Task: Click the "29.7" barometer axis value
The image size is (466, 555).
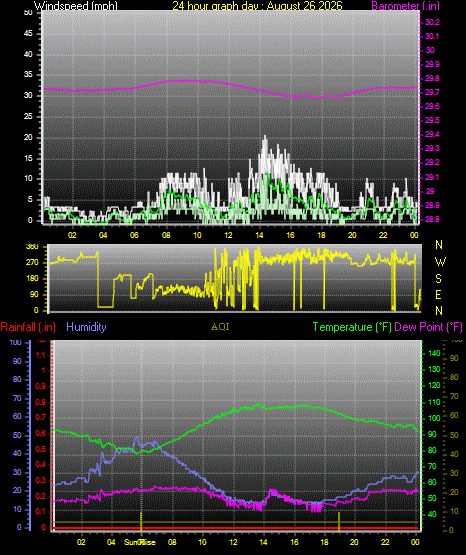Action: (432, 92)
